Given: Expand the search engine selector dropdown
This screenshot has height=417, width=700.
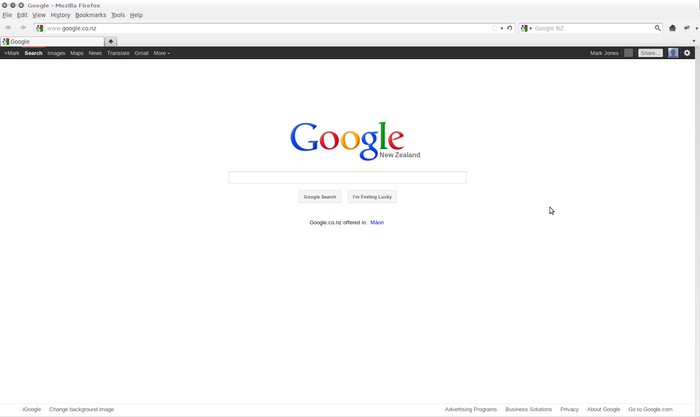Looking at the screenshot, I should 530,28.
